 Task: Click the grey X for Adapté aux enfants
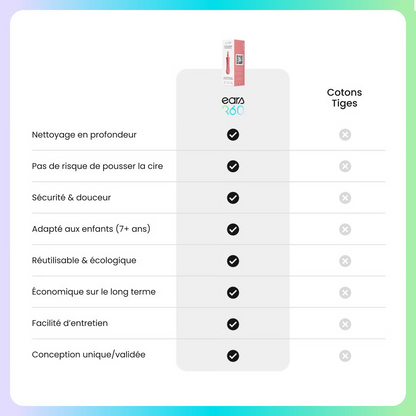point(345,229)
